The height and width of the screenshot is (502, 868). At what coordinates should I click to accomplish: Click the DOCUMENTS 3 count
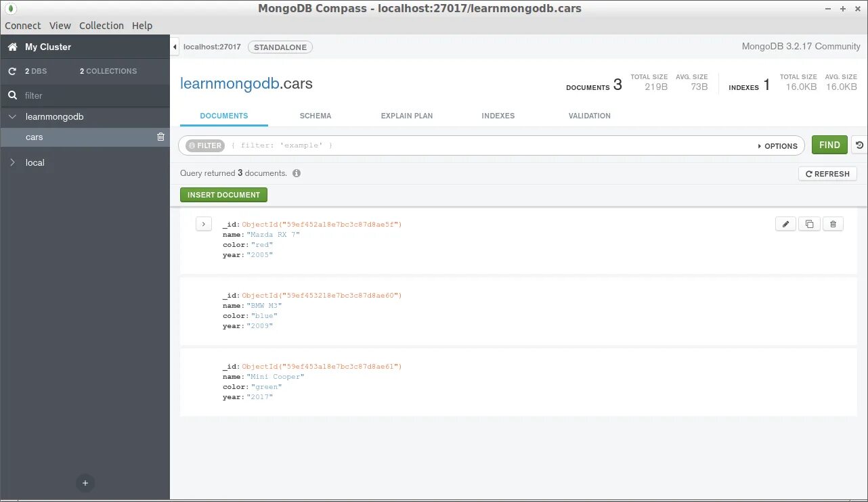point(594,85)
